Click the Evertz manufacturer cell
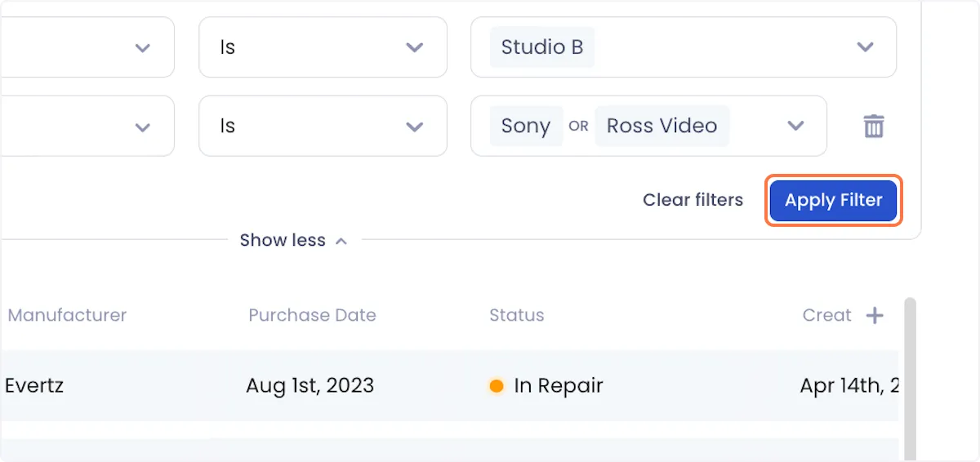Viewport: 980px width, 462px height. (x=34, y=385)
